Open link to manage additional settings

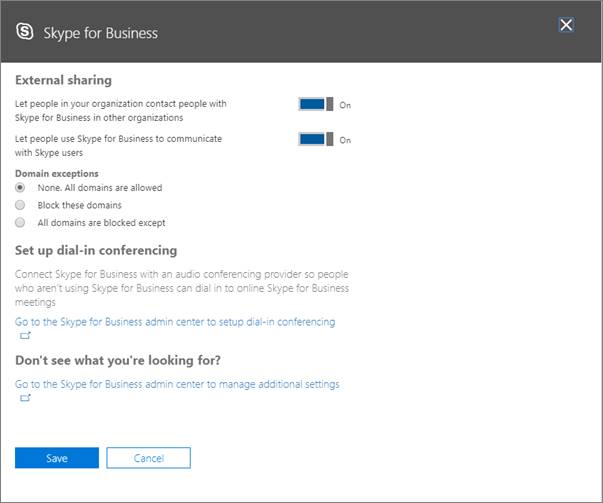[177, 384]
